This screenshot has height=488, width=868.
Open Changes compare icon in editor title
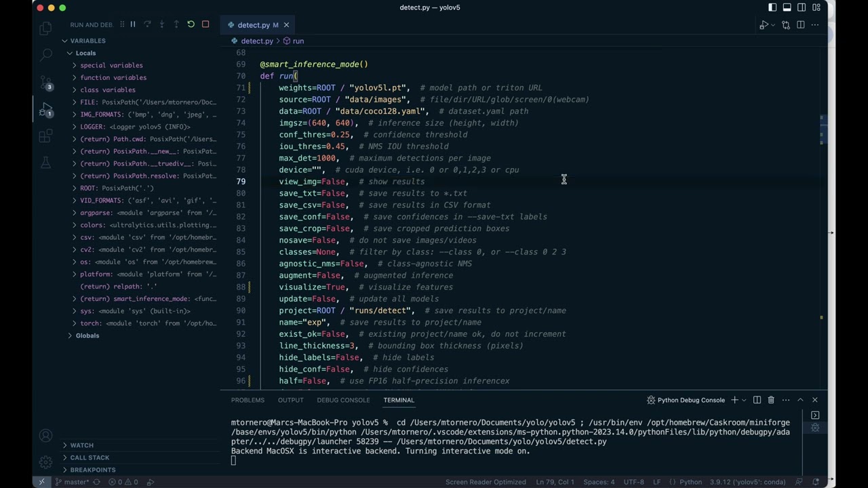click(786, 25)
